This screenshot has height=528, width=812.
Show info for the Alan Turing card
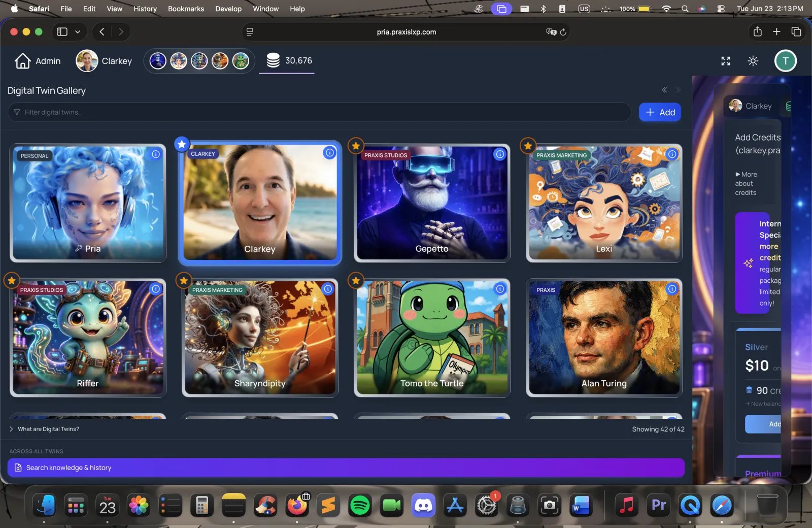pos(672,288)
